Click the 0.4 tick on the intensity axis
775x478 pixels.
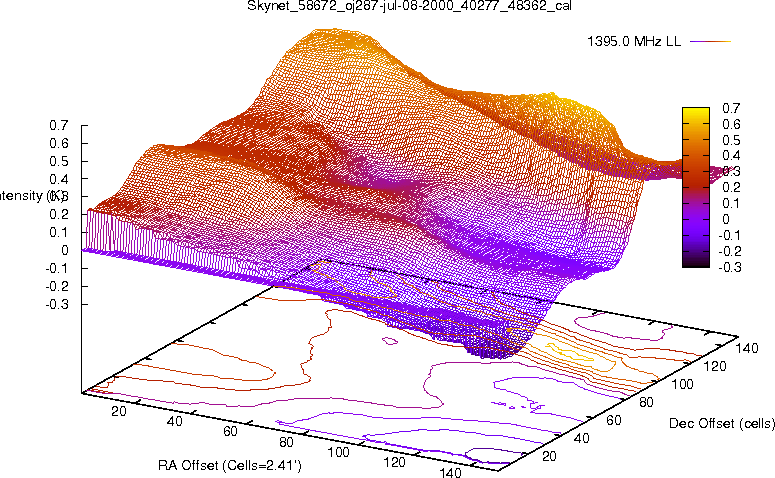(58, 179)
